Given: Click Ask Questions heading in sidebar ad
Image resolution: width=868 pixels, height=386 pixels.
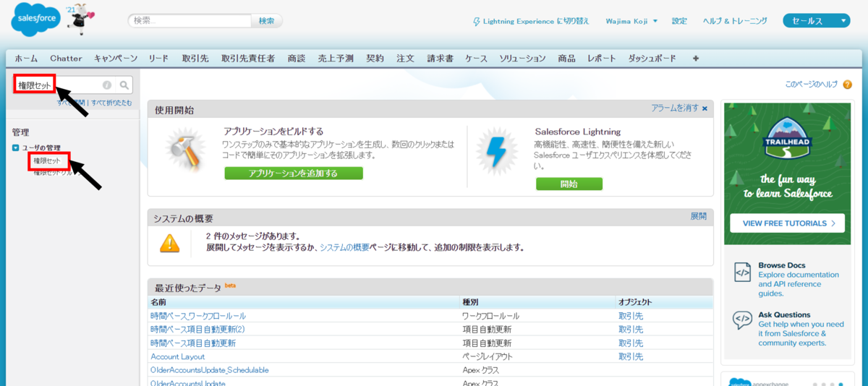Looking at the screenshot, I should pos(784,314).
